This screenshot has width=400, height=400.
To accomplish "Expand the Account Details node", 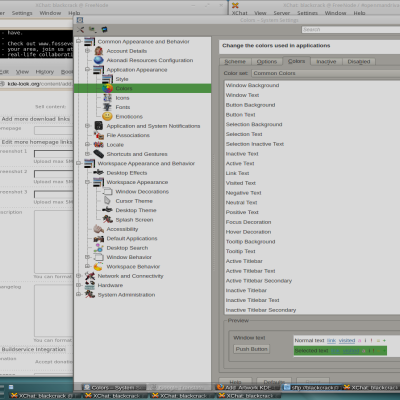I will tap(87, 51).
